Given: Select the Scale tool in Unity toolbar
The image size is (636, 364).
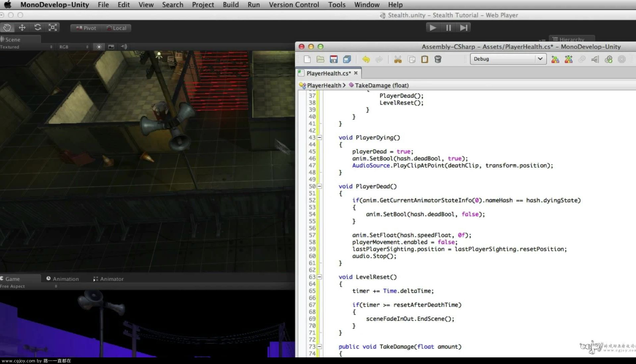Looking at the screenshot, I should point(53,28).
